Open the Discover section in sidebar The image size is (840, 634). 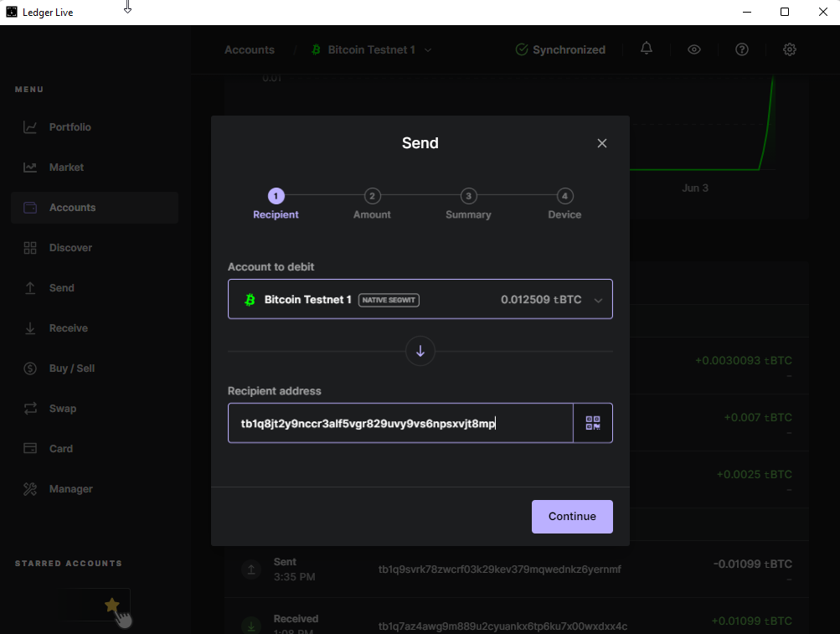(x=70, y=248)
